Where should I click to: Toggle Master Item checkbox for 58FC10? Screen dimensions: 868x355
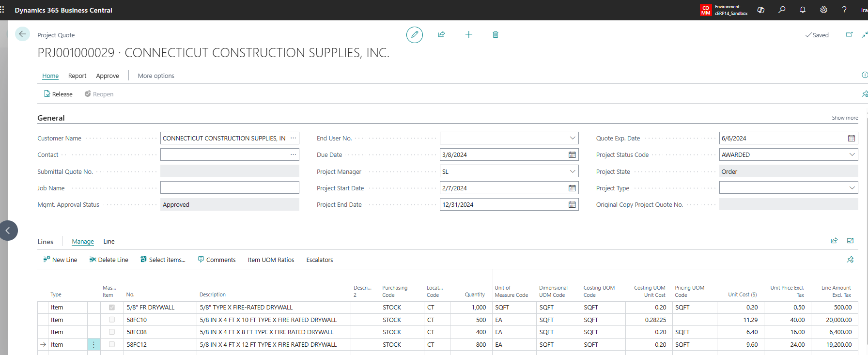[x=112, y=320]
